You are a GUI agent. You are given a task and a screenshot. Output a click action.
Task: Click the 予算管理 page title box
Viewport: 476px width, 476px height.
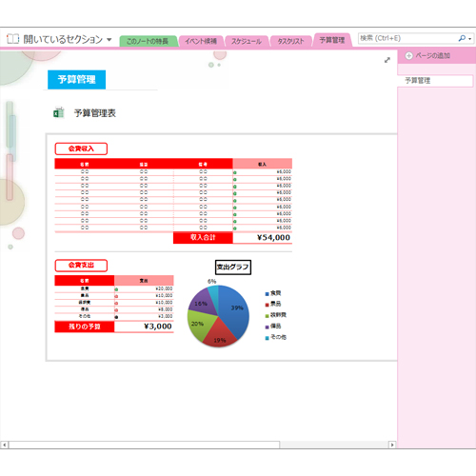click(x=76, y=79)
